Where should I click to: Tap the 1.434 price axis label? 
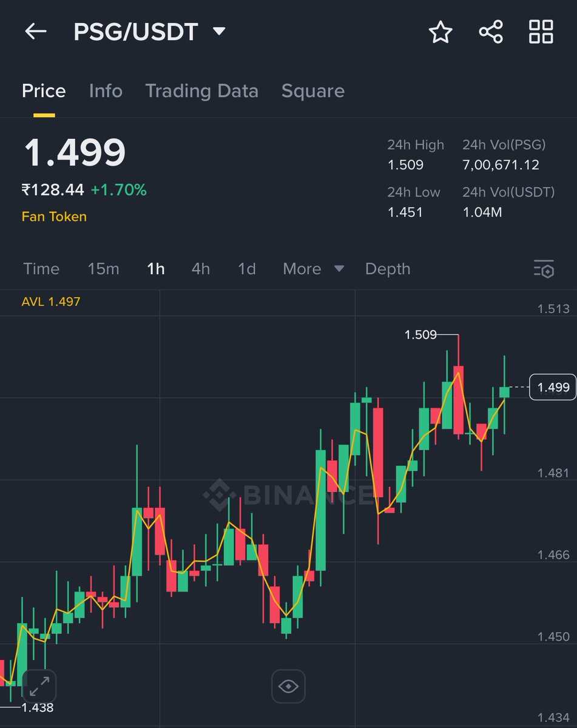click(x=553, y=718)
